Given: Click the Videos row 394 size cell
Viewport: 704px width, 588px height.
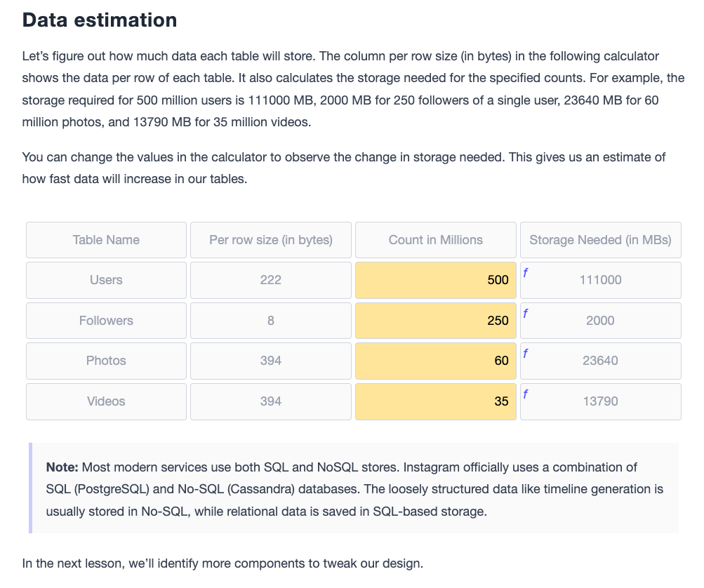Looking at the screenshot, I should 271,401.
